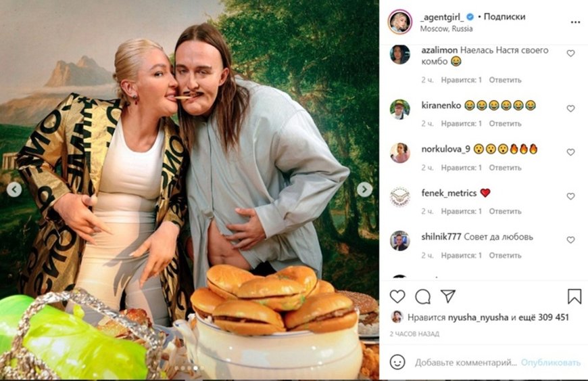Open the comment bubble icon
This screenshot has width=588, height=381.
(x=422, y=297)
